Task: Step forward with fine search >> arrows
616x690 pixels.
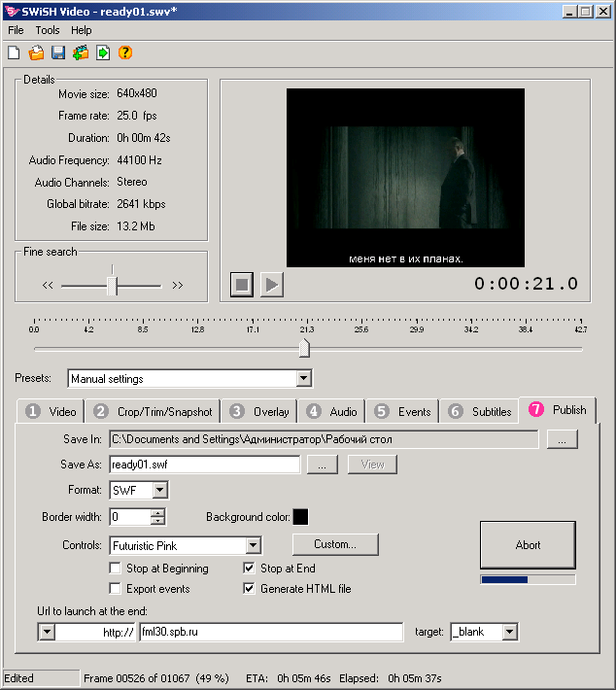Action: 178,285
